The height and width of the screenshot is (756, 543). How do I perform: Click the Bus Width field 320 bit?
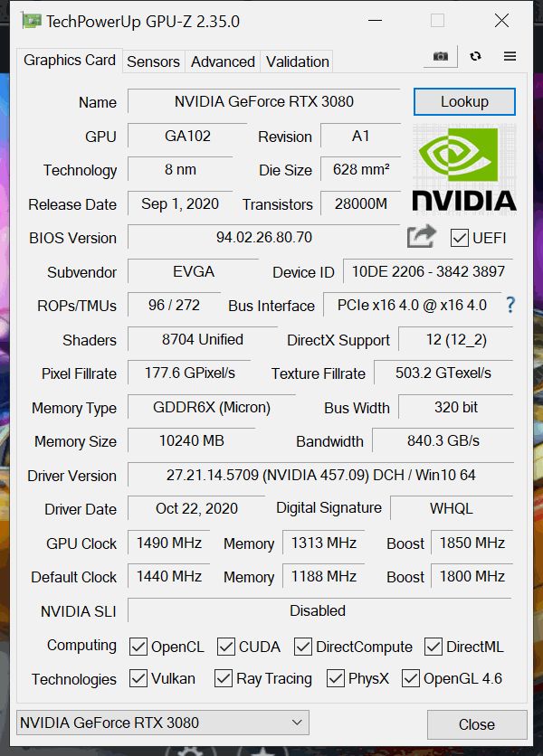[456, 408]
